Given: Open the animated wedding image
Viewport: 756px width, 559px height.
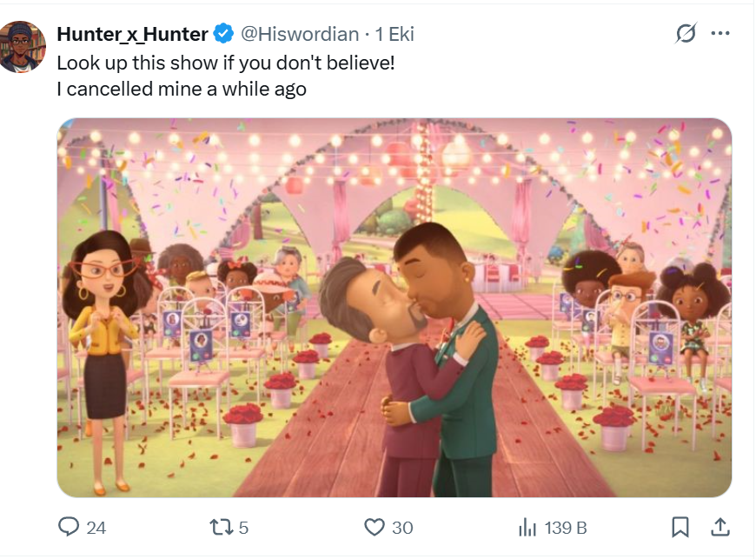Looking at the screenshot, I should [395, 308].
